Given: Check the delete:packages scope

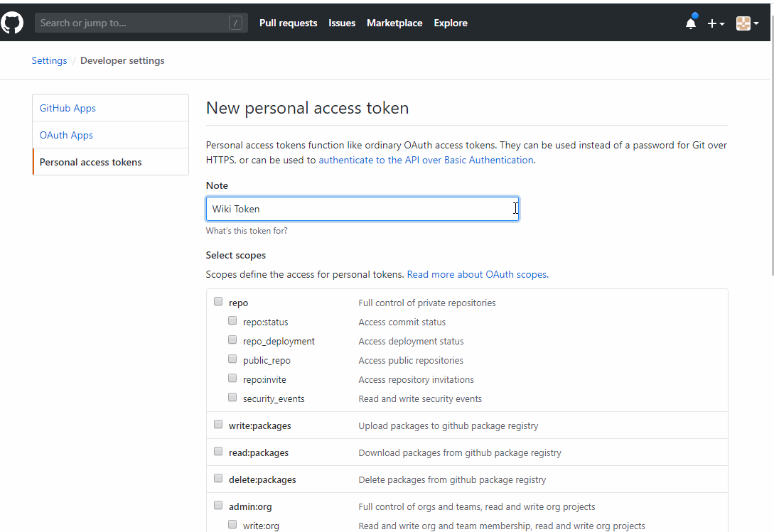Looking at the screenshot, I should coord(218,477).
